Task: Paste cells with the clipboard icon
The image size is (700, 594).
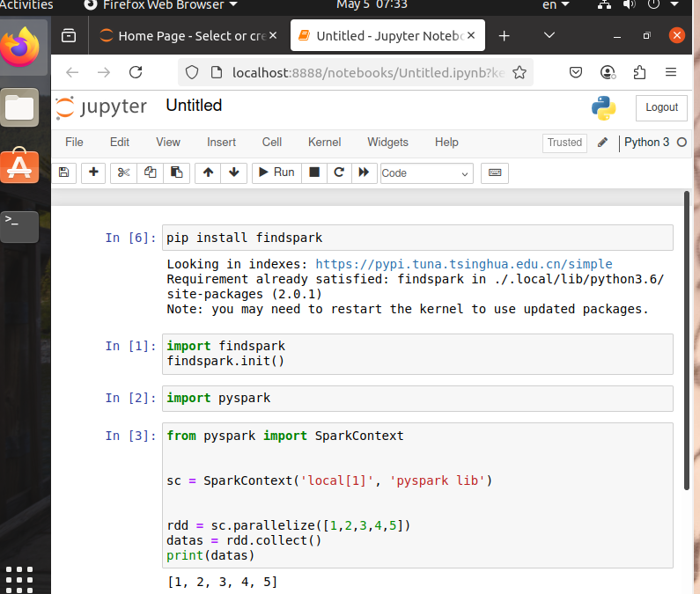Action: point(176,173)
